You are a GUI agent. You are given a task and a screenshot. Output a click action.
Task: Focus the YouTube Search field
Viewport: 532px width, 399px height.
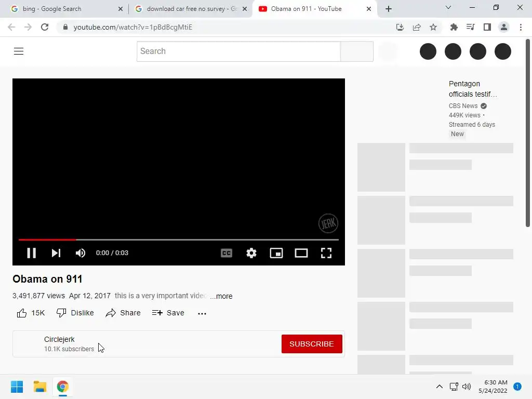(x=238, y=51)
